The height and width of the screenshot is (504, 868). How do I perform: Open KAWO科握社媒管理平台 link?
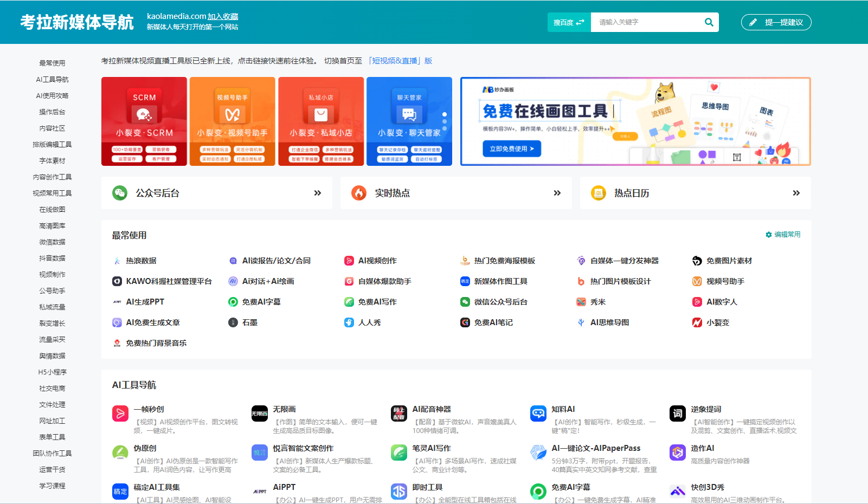pos(169,281)
